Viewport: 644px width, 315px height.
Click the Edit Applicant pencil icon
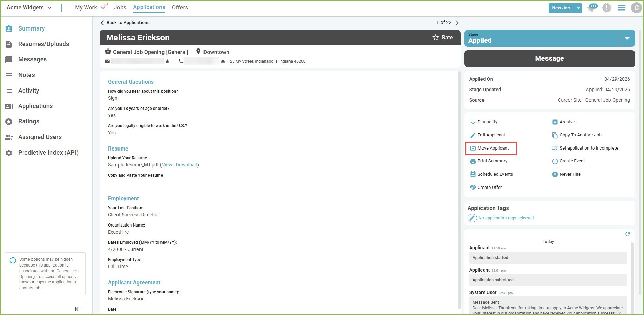(473, 135)
